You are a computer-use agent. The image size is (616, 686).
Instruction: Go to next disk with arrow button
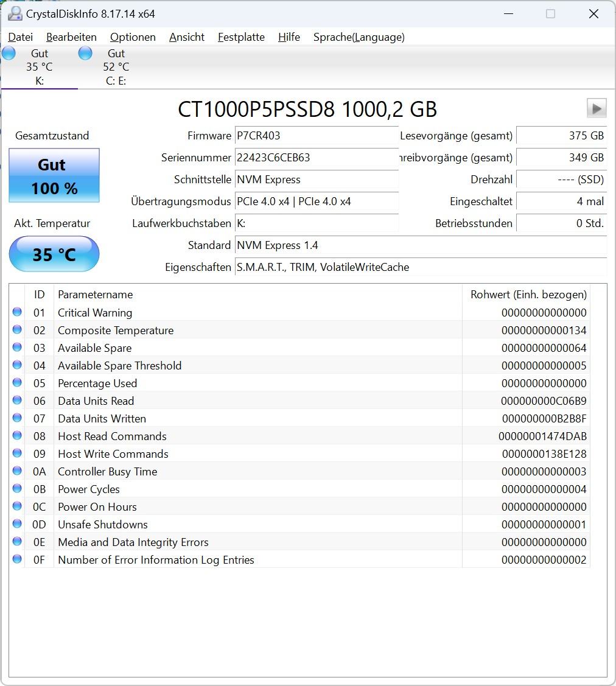click(597, 108)
